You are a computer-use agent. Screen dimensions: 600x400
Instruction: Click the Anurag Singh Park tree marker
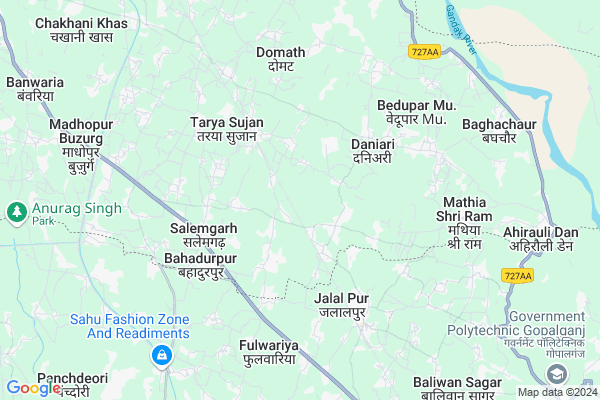[x=17, y=213]
